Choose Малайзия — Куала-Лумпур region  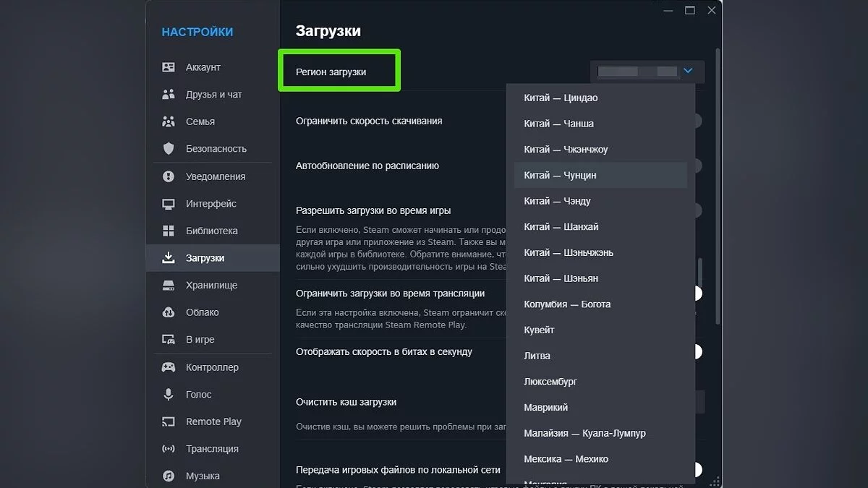(600, 433)
